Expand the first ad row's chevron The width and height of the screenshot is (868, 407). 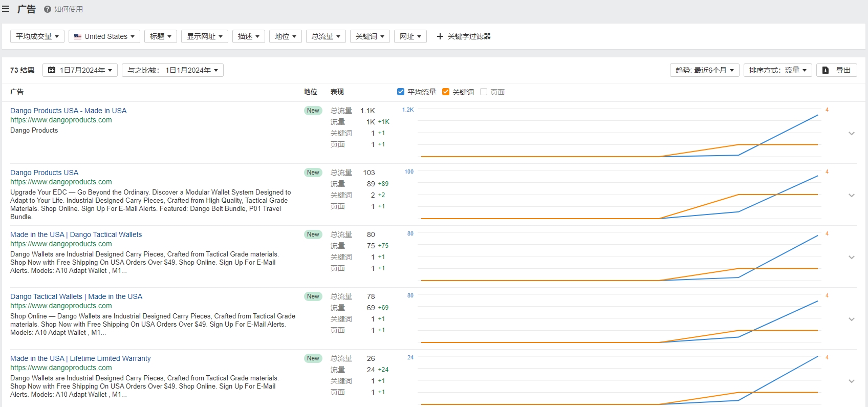[x=852, y=133]
